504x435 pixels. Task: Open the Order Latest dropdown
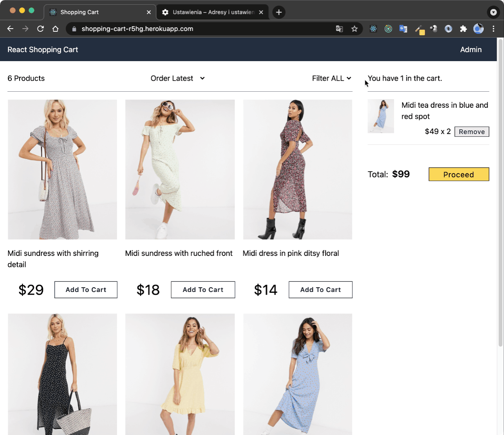click(x=178, y=78)
